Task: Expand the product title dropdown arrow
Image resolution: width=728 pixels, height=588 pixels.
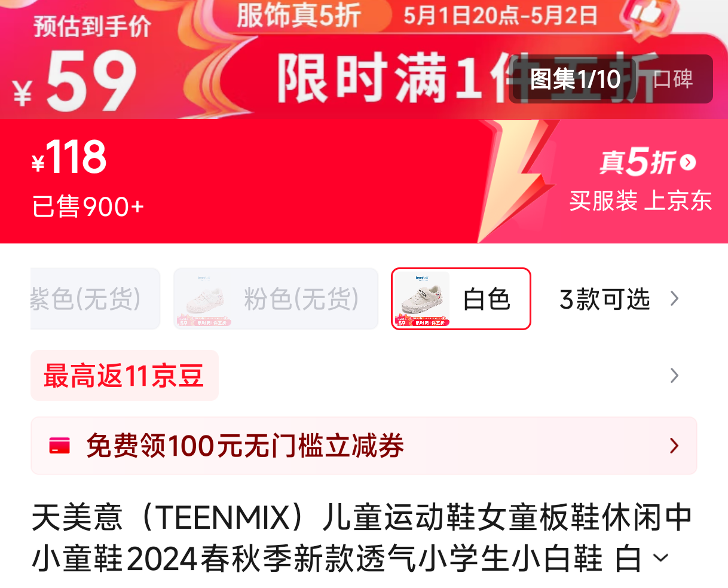Action: [660, 559]
